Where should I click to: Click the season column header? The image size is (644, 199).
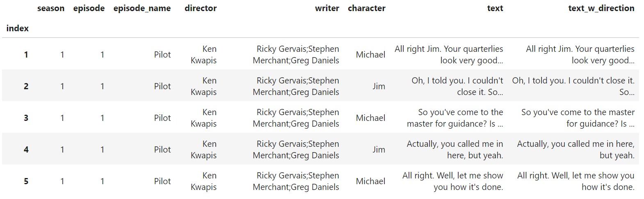pyautogui.click(x=50, y=8)
